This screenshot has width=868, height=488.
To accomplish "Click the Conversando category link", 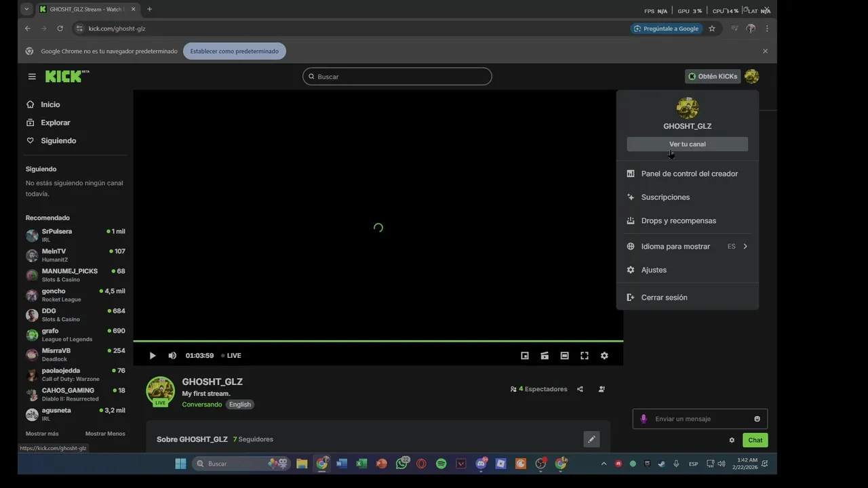I will tap(202, 405).
